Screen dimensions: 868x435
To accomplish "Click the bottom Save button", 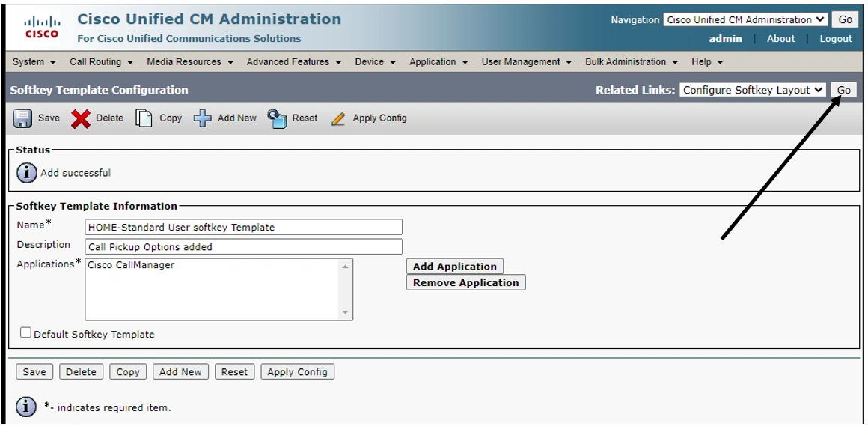I will click(34, 372).
